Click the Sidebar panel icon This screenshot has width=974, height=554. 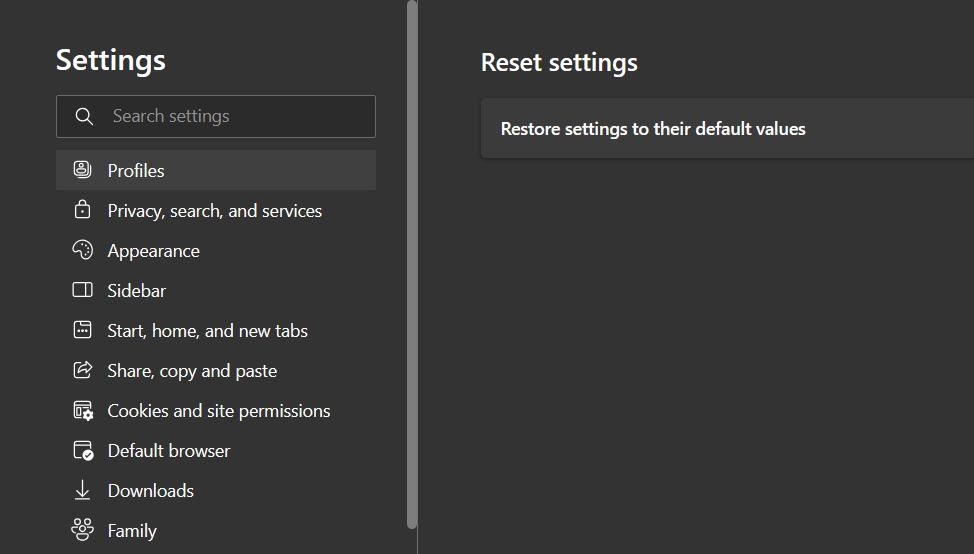[x=83, y=290]
